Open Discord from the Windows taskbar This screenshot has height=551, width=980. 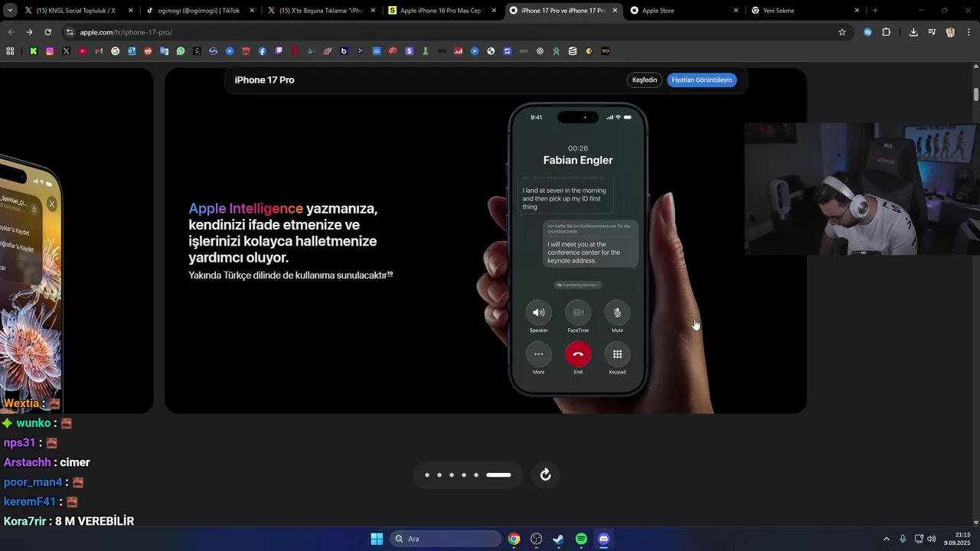603,539
